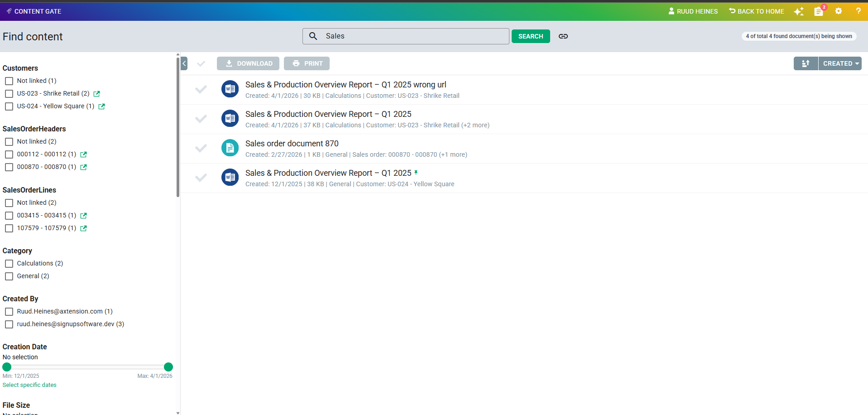Click the Download button

(x=248, y=63)
